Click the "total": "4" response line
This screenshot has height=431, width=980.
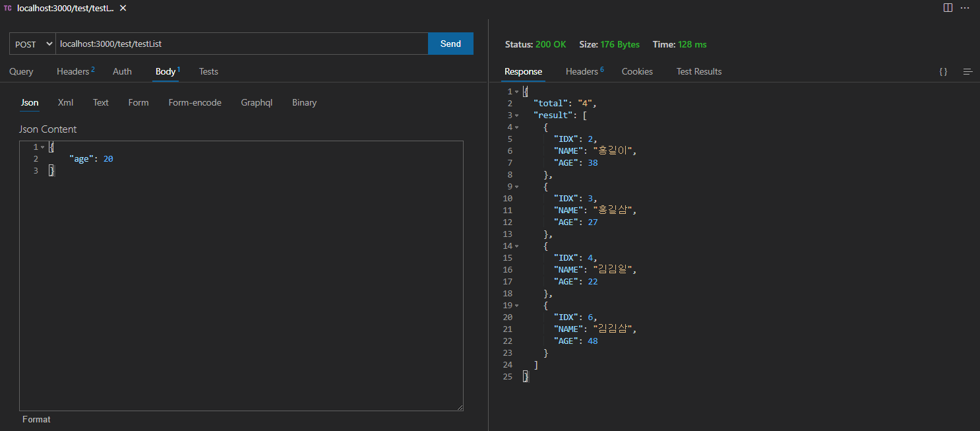(565, 104)
